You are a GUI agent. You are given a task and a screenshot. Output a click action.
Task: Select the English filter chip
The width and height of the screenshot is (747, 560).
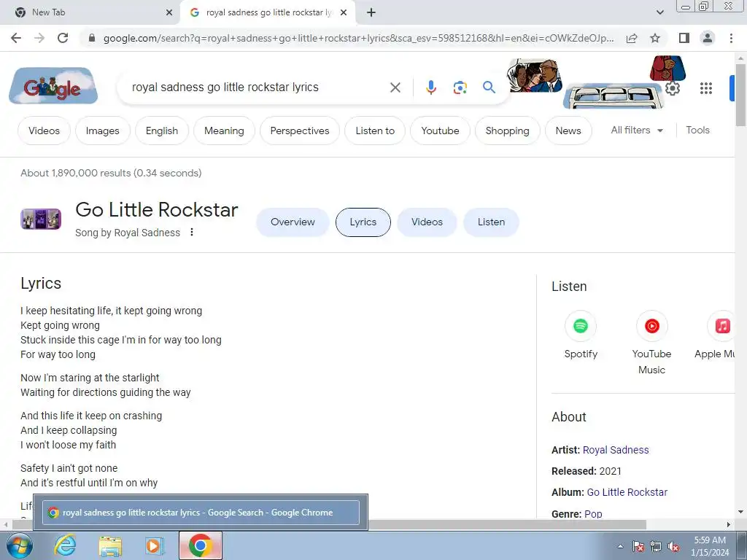click(x=161, y=131)
